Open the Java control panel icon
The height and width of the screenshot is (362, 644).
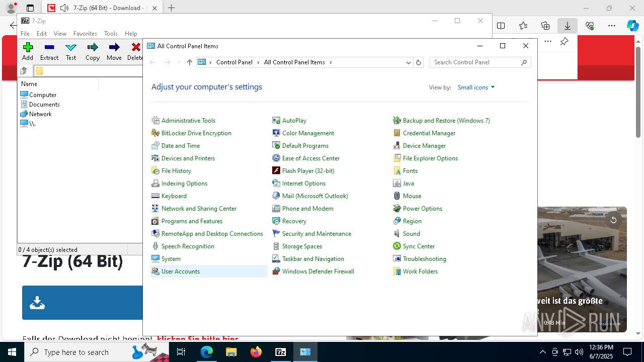click(397, 184)
